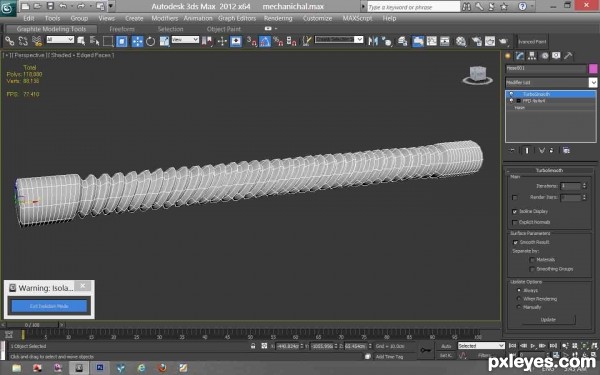600x375 pixels.
Task: Increment the Iterations spinner arrows
Action: tap(584, 186)
